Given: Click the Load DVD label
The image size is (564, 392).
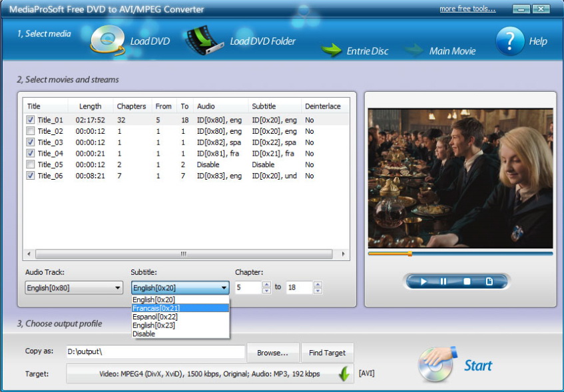Looking at the screenshot, I should (150, 41).
